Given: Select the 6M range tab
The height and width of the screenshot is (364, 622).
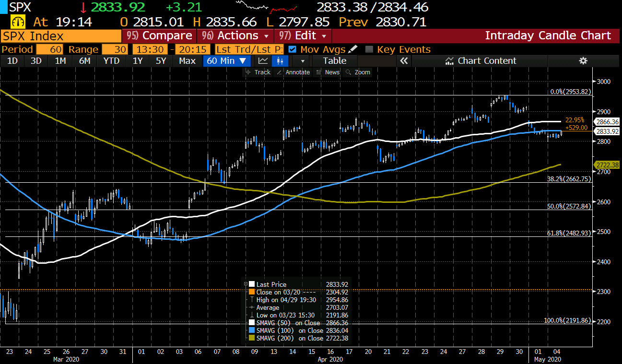Looking at the screenshot, I should [85, 61].
